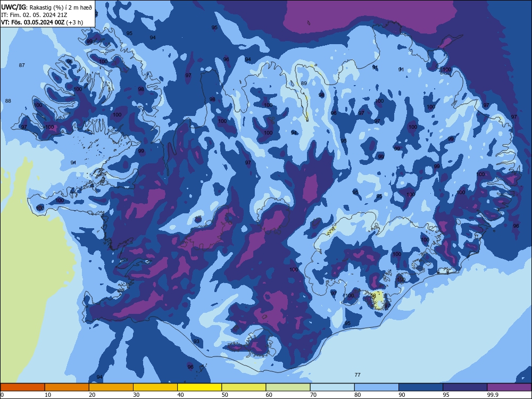Screen dimensions: 532x399
Task: Click legend tick label '90'
Action: (402, 395)
